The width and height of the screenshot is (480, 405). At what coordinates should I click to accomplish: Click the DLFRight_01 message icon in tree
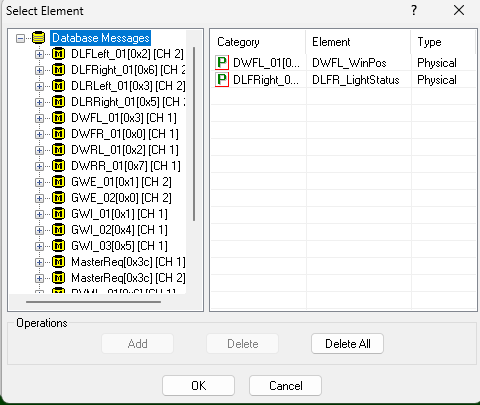point(59,70)
